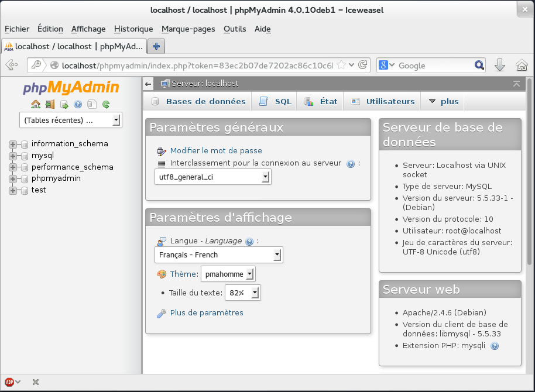Open the Tables récentes dropdown

tap(71, 120)
